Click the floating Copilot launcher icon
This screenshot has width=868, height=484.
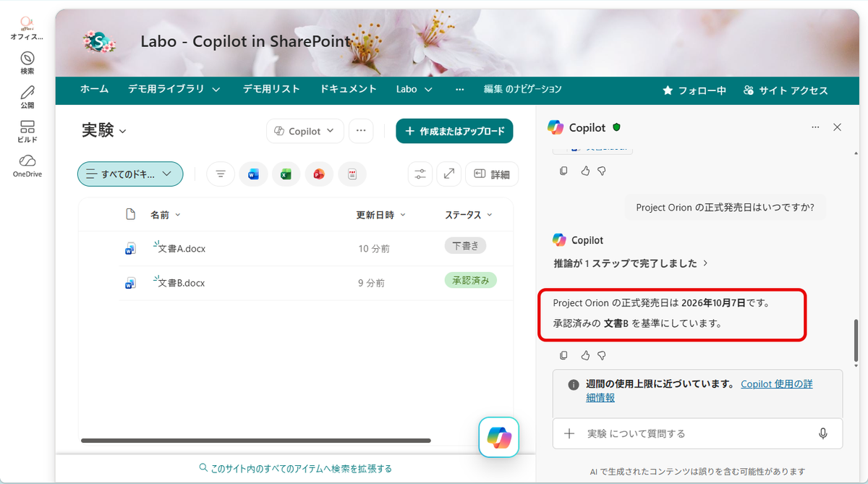coord(498,437)
